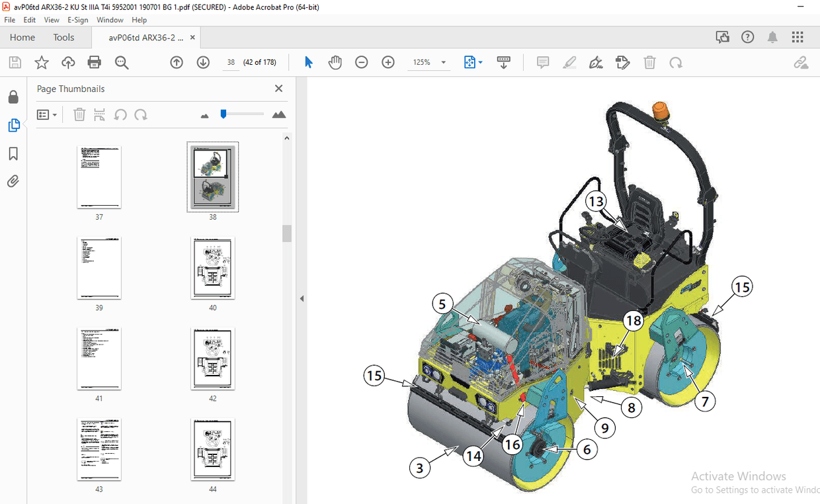Go to next page arrow
The image size is (820, 504).
click(x=203, y=63)
